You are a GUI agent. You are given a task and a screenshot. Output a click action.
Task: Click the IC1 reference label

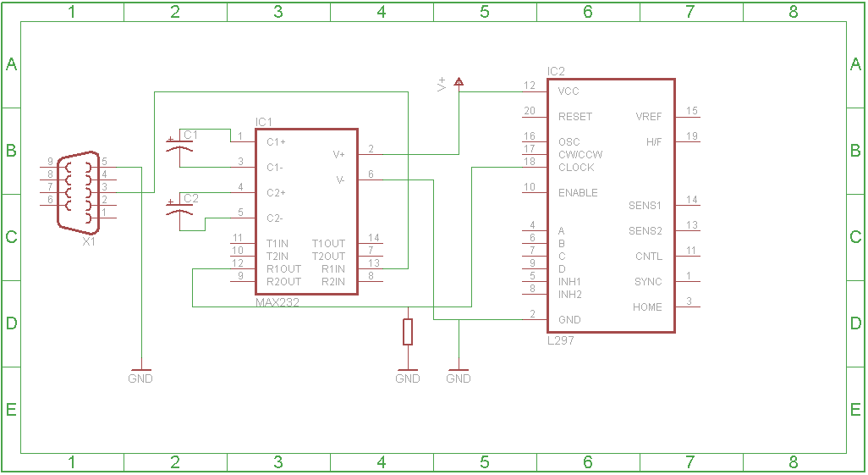coord(263,122)
